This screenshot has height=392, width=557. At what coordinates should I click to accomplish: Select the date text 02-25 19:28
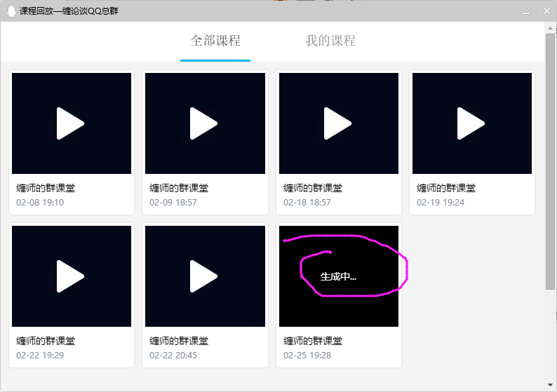(307, 356)
